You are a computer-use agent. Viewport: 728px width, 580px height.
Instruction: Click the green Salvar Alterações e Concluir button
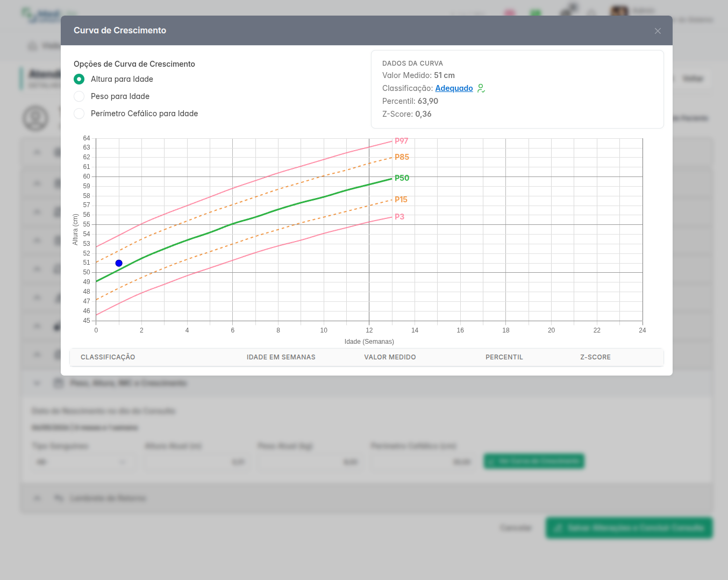coord(629,528)
